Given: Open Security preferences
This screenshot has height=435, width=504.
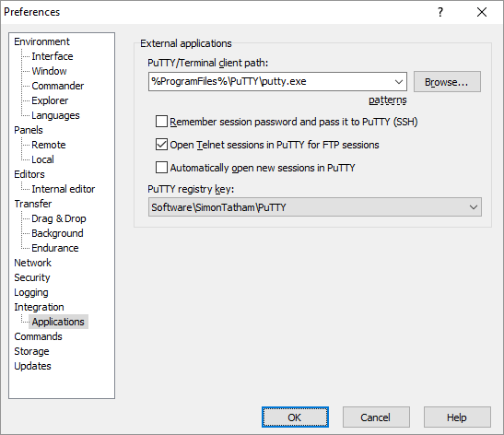Looking at the screenshot, I should 32,277.
